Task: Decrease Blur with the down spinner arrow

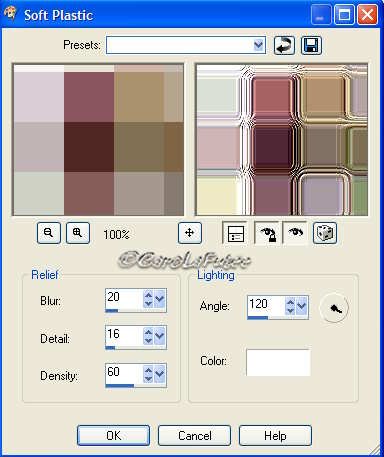Action: [x=148, y=303]
